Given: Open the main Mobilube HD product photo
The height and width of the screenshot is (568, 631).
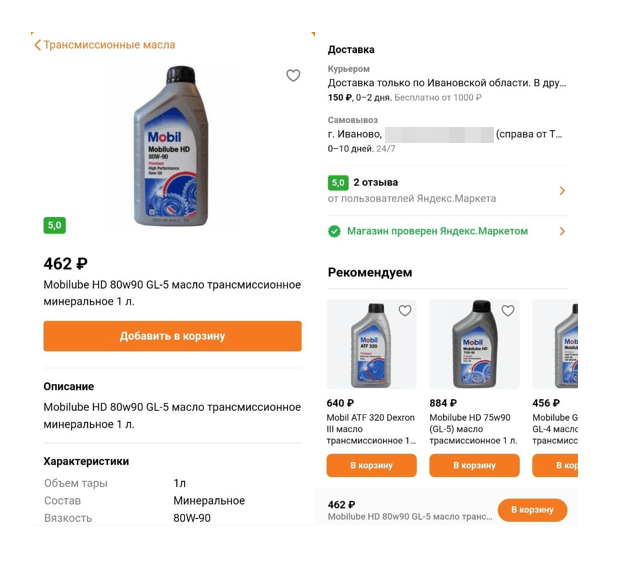Looking at the screenshot, I should coord(171,145).
